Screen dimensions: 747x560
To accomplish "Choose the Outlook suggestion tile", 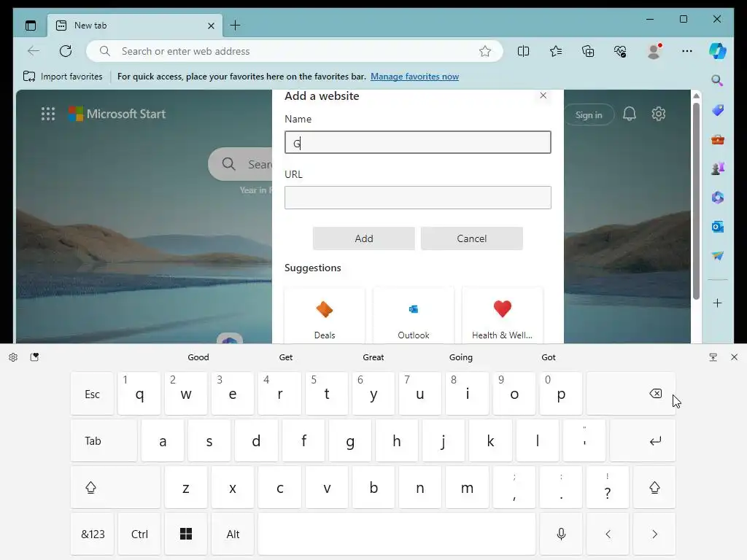I will pyautogui.click(x=414, y=315).
